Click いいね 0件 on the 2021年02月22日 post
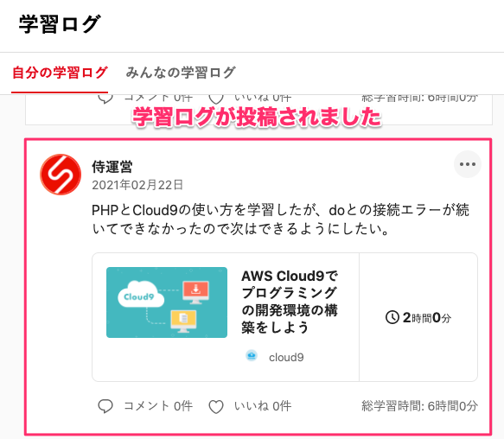The width and height of the screenshot is (504, 439). [263, 406]
